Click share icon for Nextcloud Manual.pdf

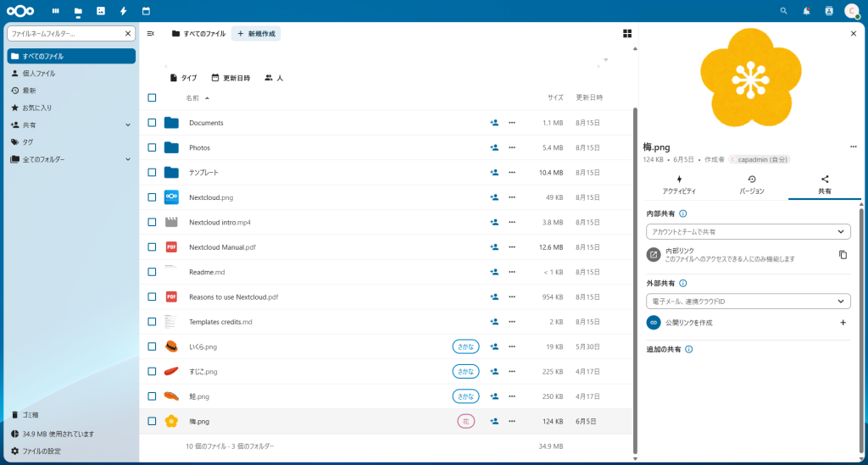click(x=493, y=247)
